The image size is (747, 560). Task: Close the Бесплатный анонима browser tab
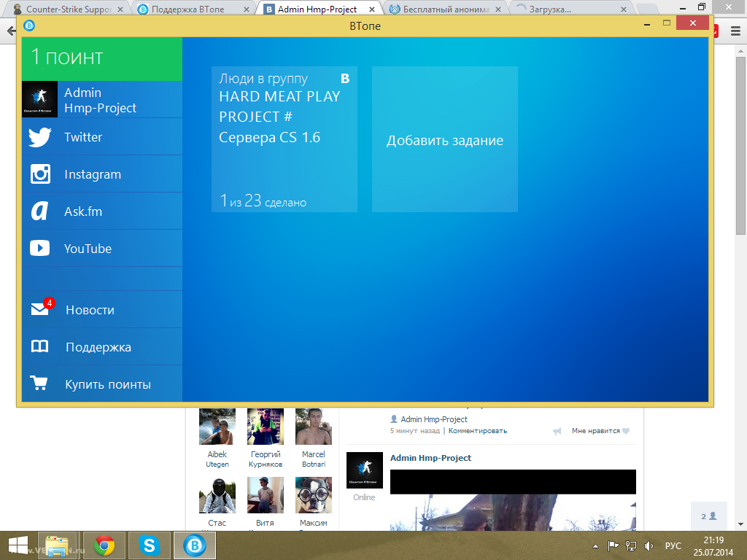[498, 9]
